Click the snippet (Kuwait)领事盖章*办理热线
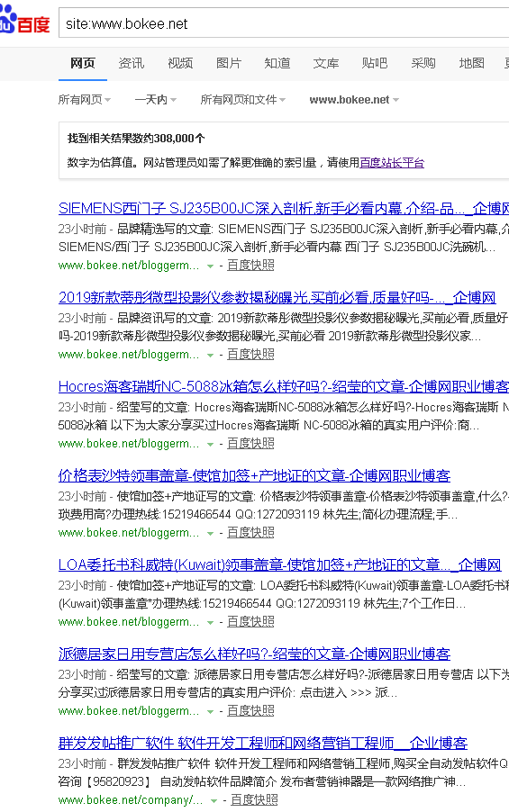 (130, 603)
